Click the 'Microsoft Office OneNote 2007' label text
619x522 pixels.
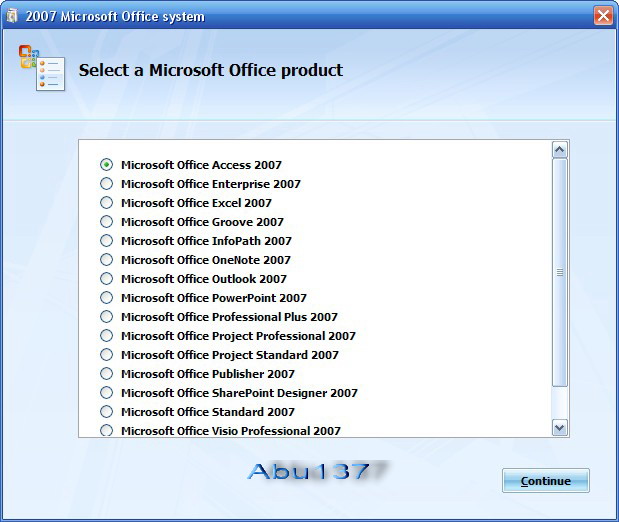(x=206, y=260)
